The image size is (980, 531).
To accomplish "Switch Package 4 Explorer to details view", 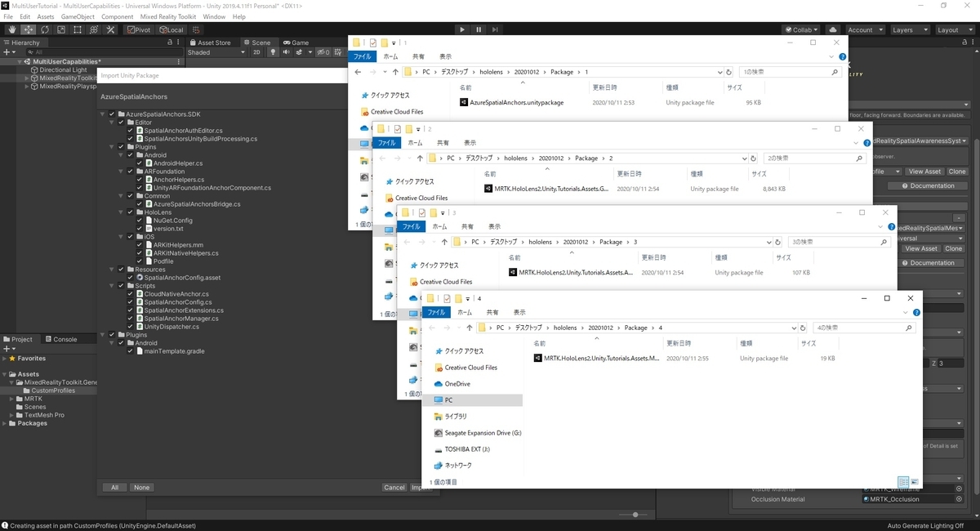I will (903, 482).
